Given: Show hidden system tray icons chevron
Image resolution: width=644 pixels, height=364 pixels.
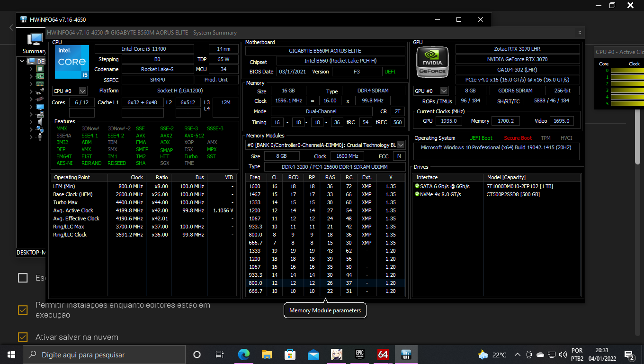Looking at the screenshot, I should coord(517,355).
